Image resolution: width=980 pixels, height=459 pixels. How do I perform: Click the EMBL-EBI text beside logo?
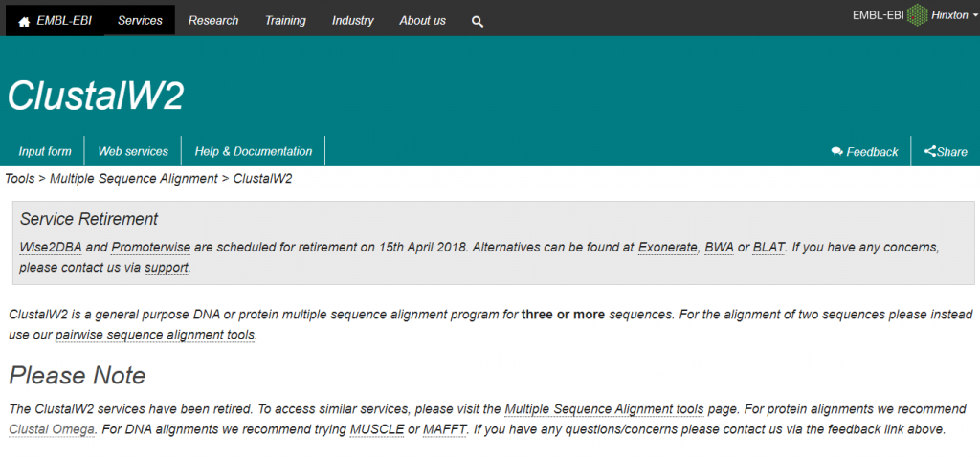[x=879, y=15]
